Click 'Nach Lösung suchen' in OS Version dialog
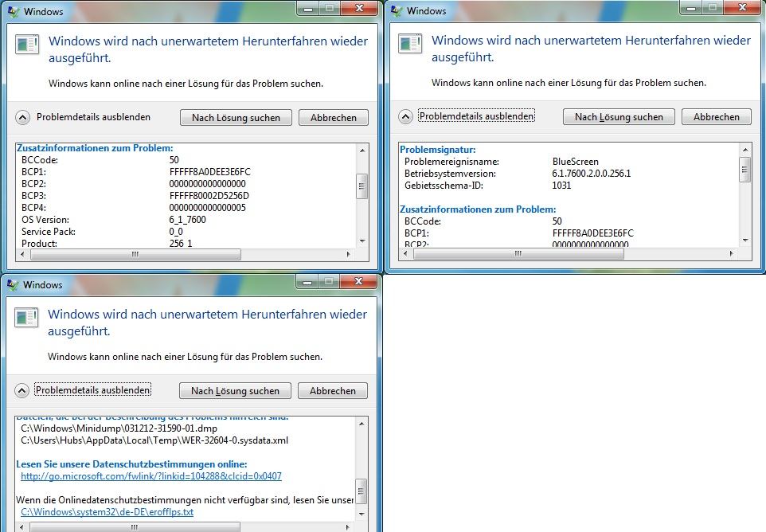Viewport: 766px width, 532px height. [236, 118]
